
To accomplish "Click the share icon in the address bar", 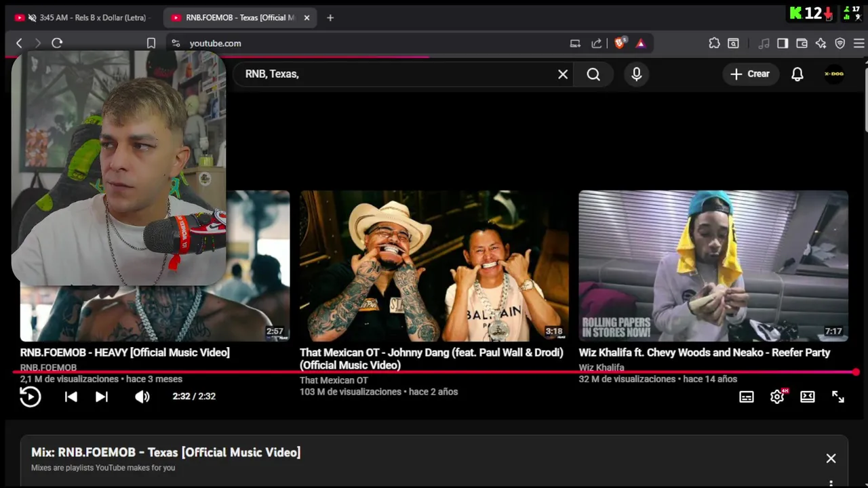I will click(596, 43).
